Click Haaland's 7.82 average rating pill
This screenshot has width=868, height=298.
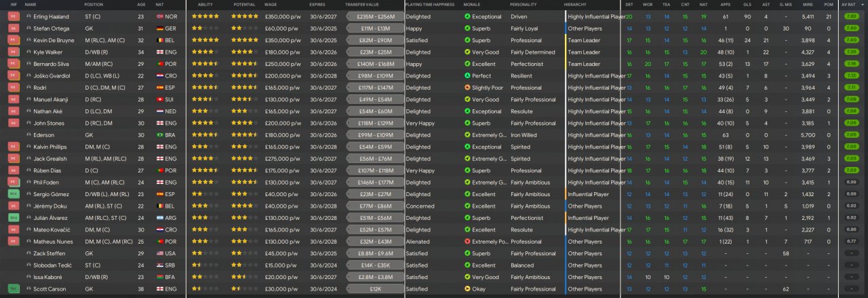click(x=851, y=16)
